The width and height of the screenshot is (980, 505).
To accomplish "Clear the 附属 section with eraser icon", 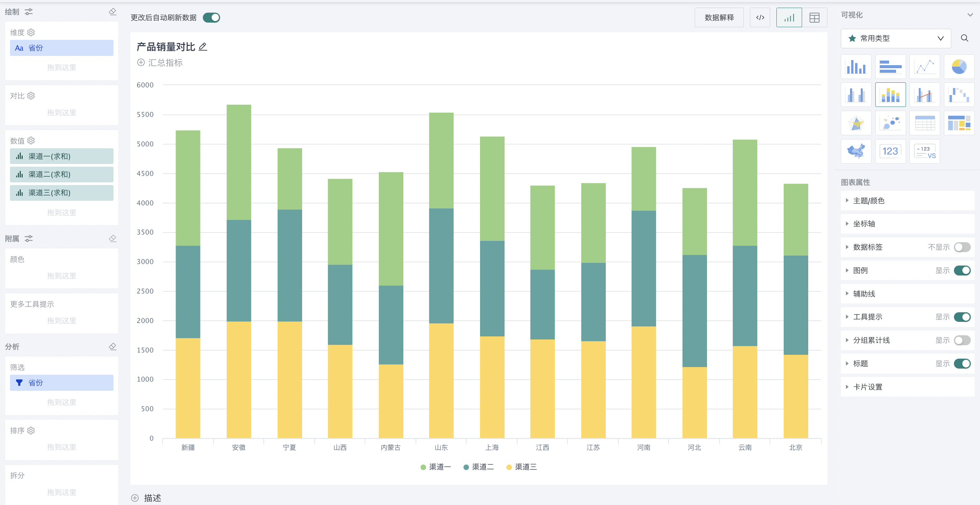I will click(112, 238).
